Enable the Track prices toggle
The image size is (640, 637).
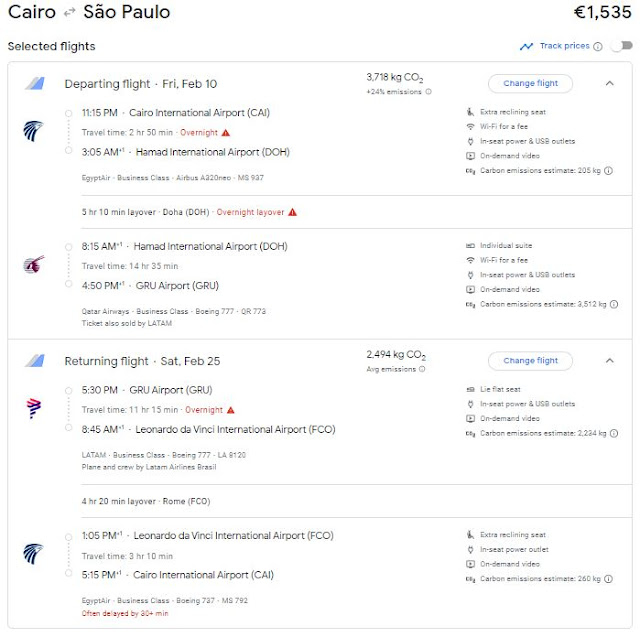(x=620, y=46)
